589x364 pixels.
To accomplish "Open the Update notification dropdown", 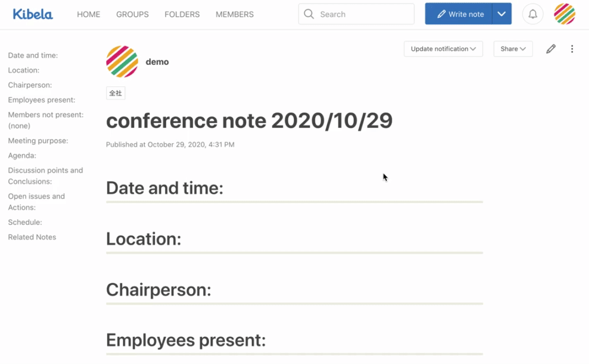I will point(443,49).
